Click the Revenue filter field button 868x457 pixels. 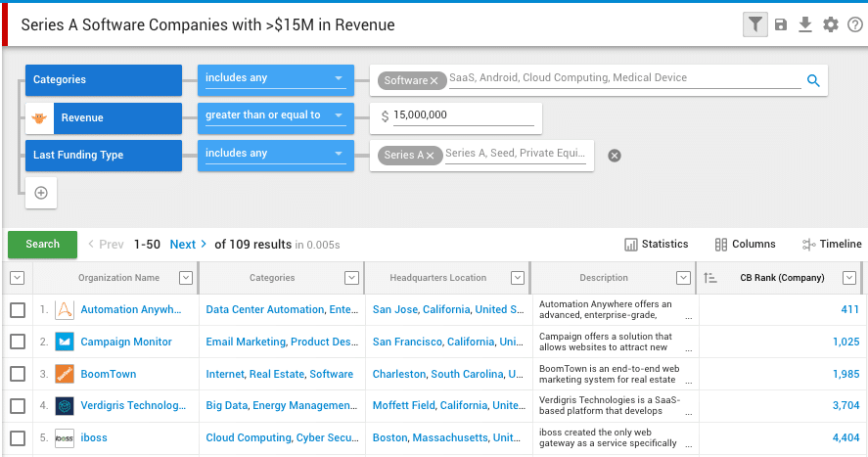point(117,117)
